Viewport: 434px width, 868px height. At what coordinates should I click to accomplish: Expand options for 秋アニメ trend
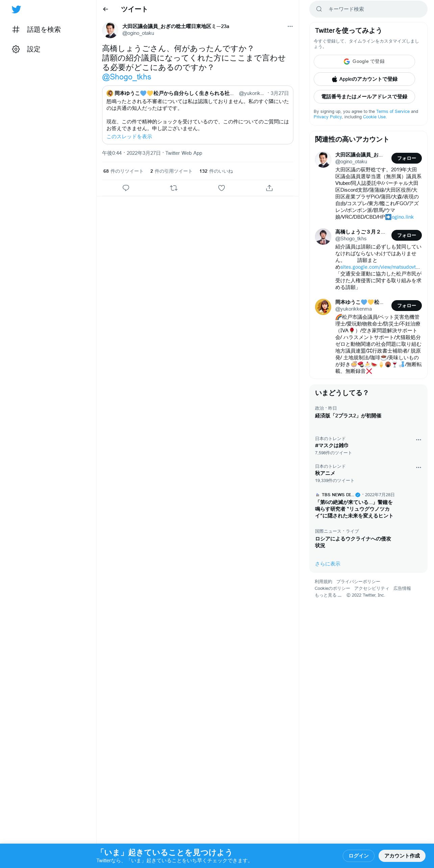tap(418, 467)
